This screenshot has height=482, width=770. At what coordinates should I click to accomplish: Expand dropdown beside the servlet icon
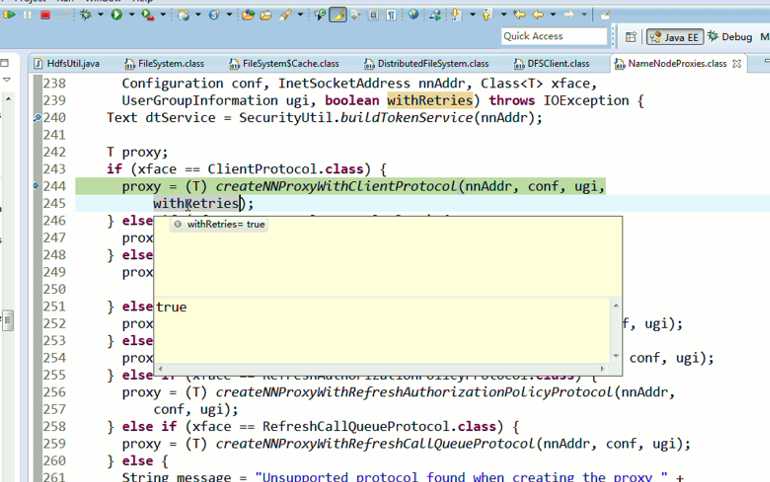click(229, 15)
